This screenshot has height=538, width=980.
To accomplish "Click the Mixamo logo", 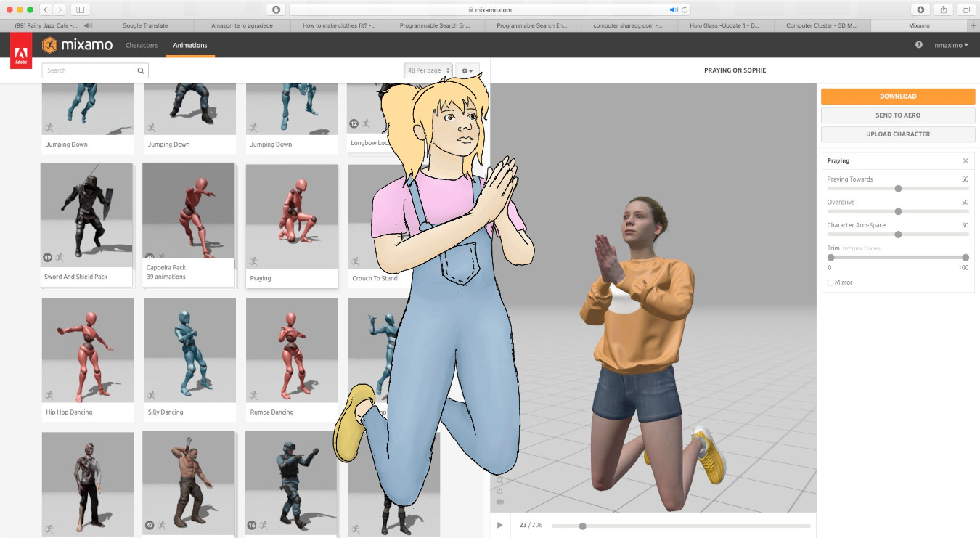I will point(77,45).
